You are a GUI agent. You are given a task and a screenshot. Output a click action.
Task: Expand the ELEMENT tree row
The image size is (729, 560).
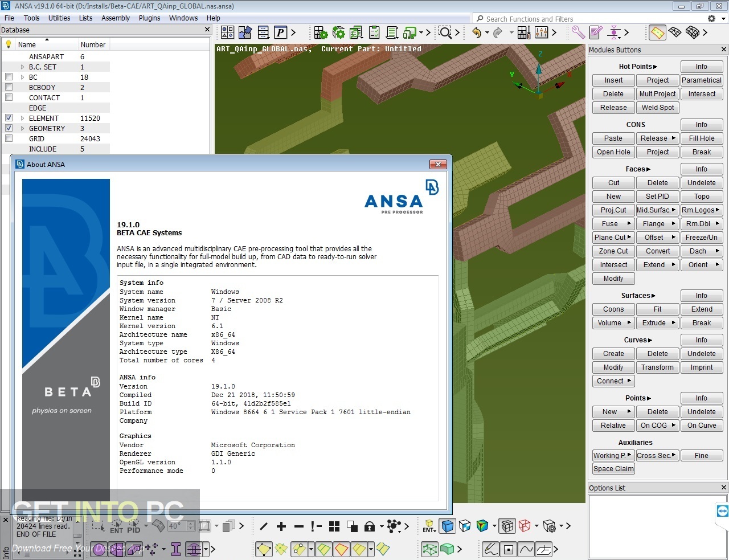point(23,118)
